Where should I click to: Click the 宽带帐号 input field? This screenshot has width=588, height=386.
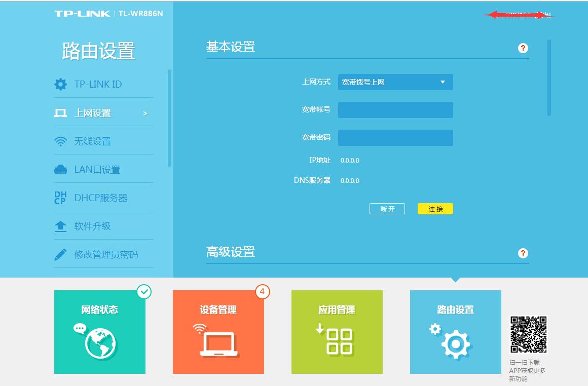click(x=395, y=110)
